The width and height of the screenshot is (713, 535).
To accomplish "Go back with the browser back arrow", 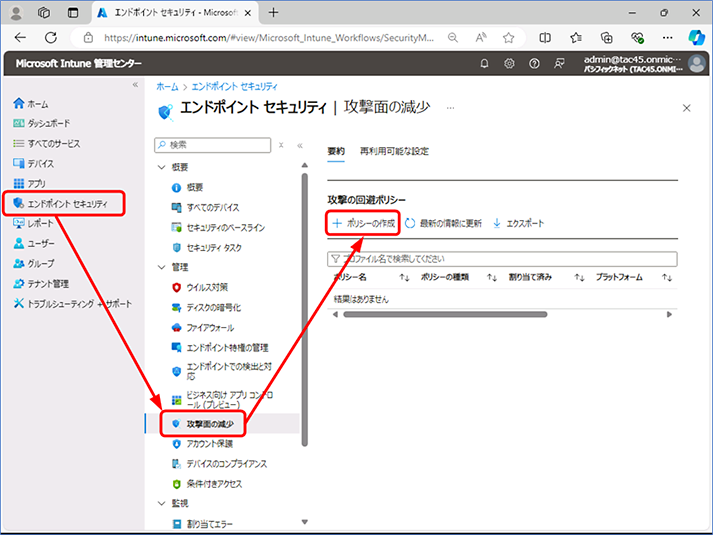I will click(x=20, y=38).
